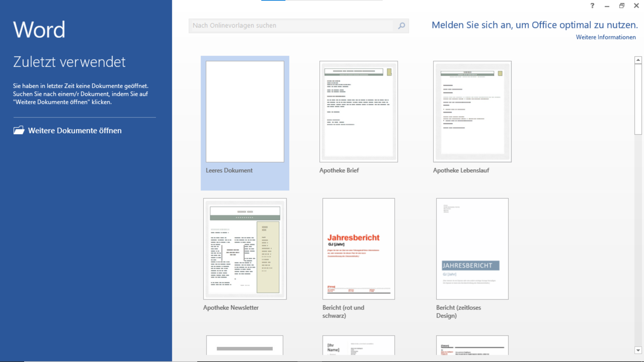Click the Bericht (rot und schwarz) label
Viewport: 644px width, 362px height.
pos(343,312)
